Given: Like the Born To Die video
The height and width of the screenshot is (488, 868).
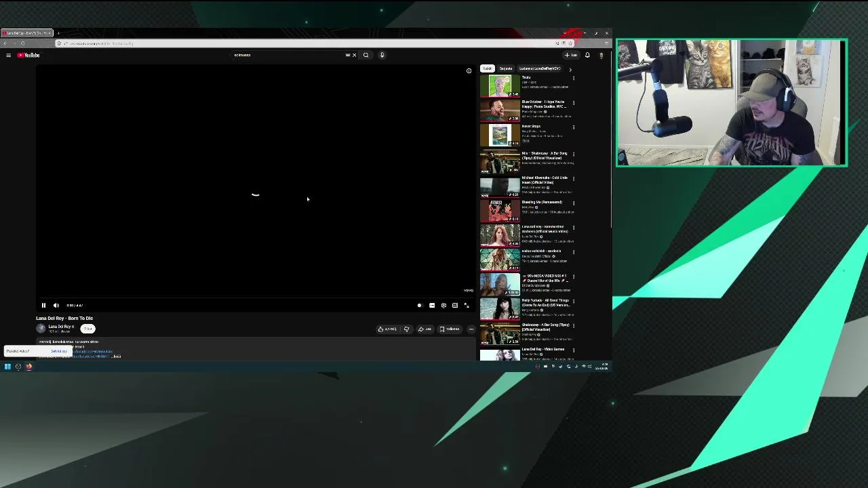Looking at the screenshot, I should pyautogui.click(x=388, y=329).
